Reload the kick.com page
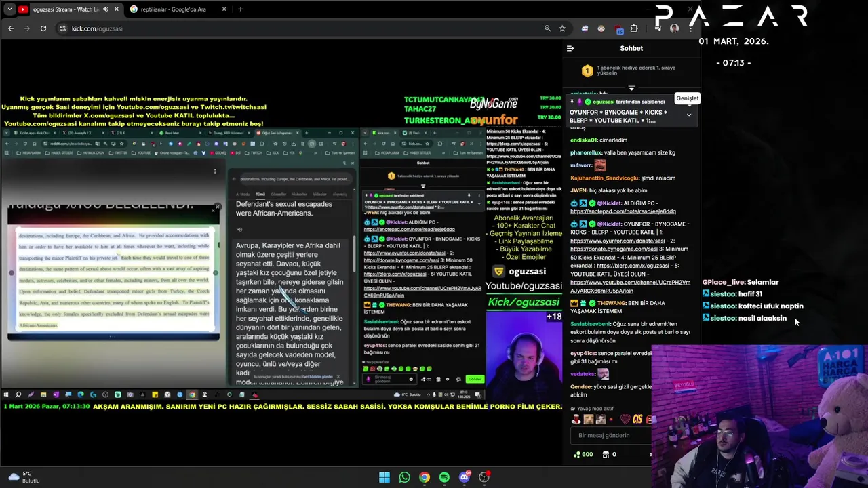 [x=43, y=28]
